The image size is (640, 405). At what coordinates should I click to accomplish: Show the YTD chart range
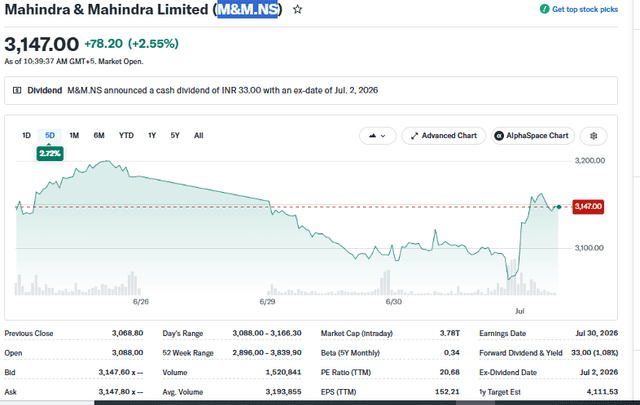(126, 136)
